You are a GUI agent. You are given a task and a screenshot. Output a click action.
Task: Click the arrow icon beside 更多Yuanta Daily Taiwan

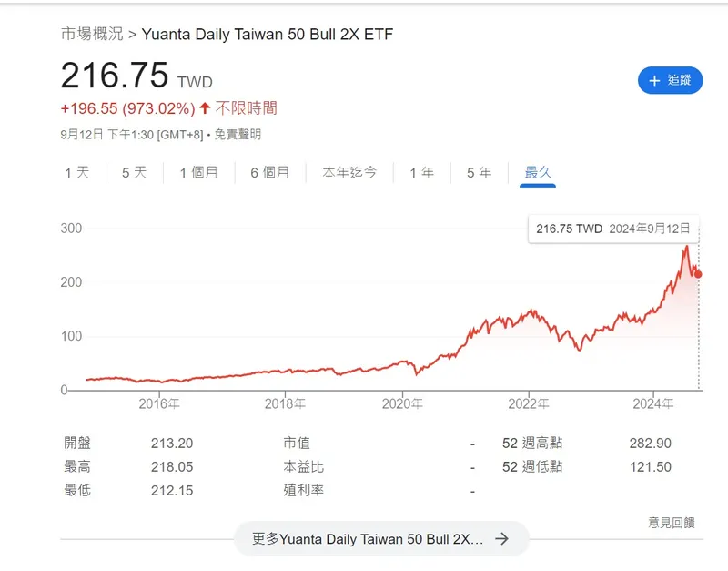[501, 538]
